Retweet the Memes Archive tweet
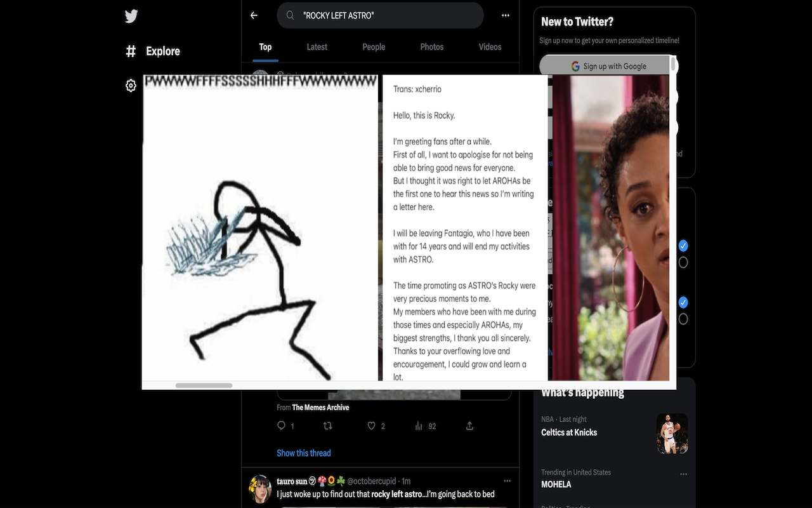The width and height of the screenshot is (812, 508). tap(328, 426)
